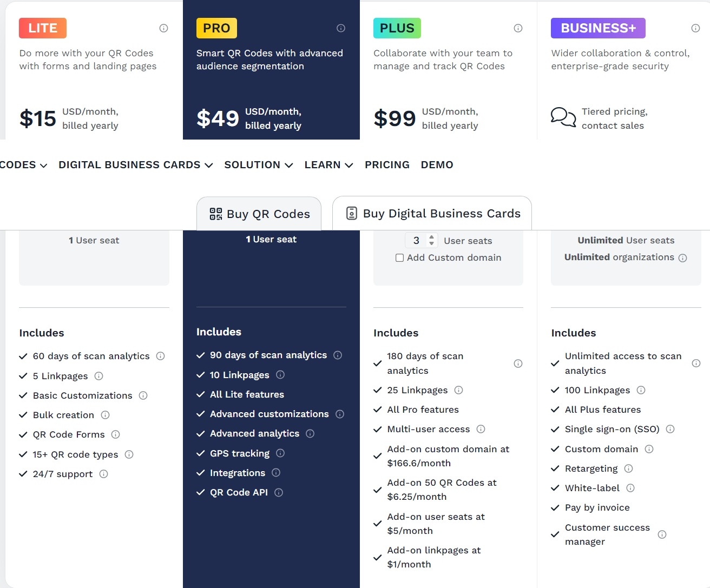
Task: Click info icon next to Unlimited organizations
Action: point(683,258)
